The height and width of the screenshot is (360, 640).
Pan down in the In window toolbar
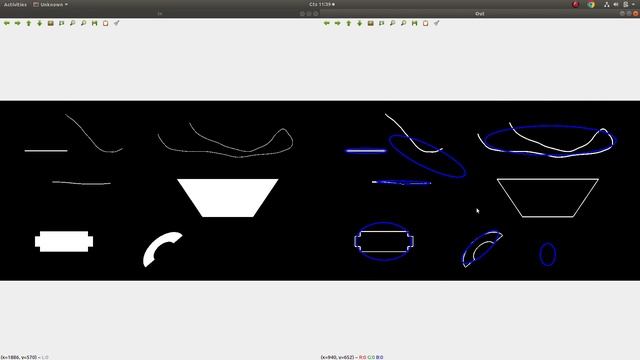(x=40, y=23)
